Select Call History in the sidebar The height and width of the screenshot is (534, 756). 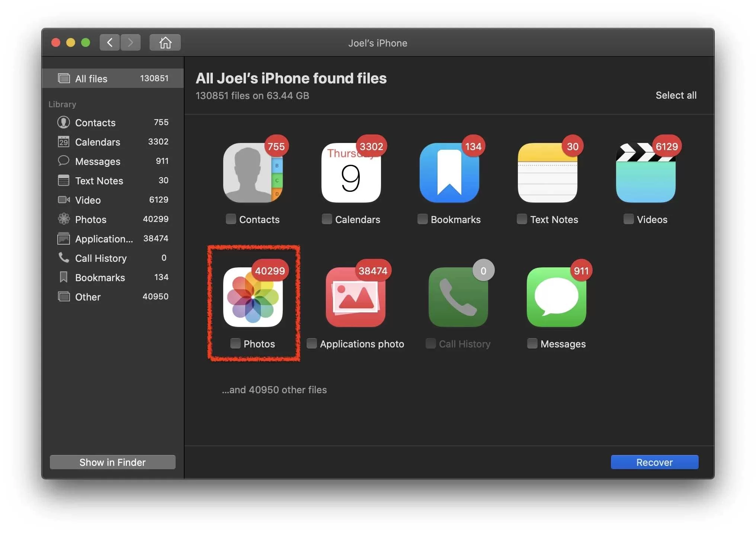(x=113, y=258)
